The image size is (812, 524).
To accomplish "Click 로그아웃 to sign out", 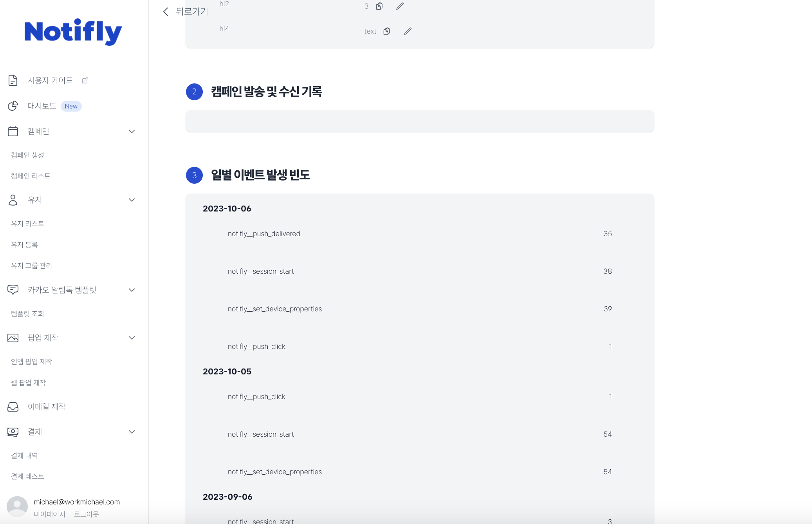I will (x=86, y=514).
